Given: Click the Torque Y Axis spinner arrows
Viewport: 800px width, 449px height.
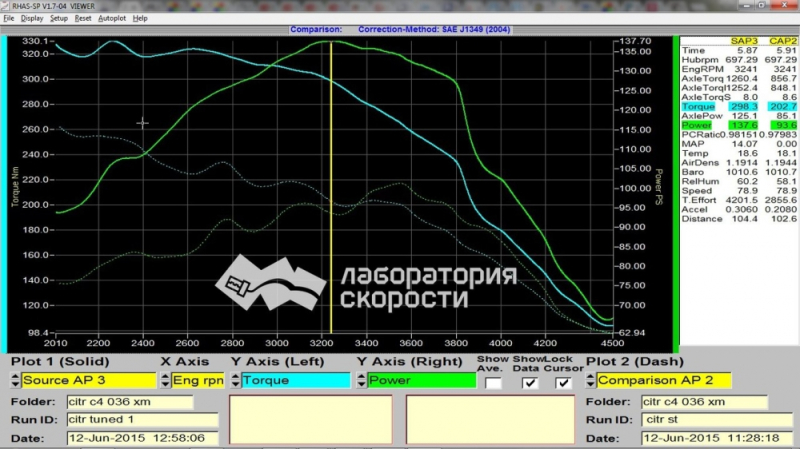Looking at the screenshot, I should click(235, 380).
